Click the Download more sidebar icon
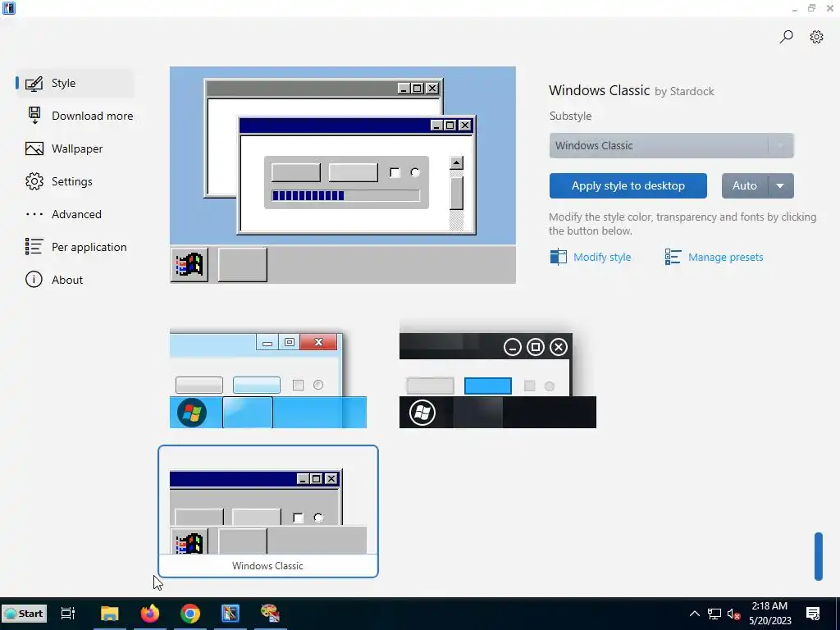 click(34, 116)
